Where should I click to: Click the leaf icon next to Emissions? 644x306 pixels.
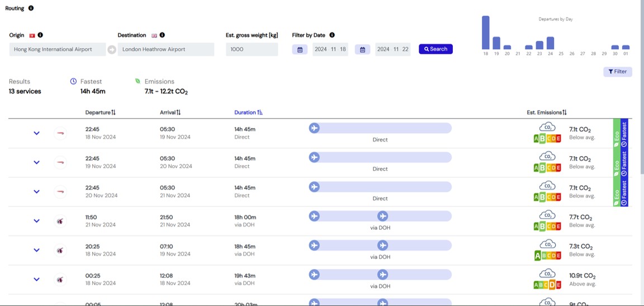(138, 81)
